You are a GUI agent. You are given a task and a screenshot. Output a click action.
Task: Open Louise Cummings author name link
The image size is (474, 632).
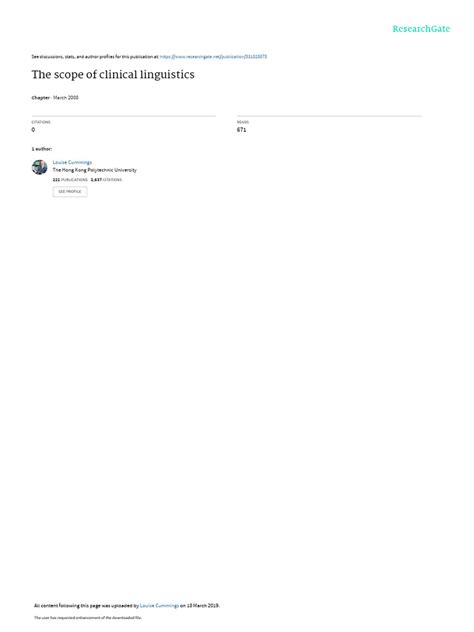(72, 162)
